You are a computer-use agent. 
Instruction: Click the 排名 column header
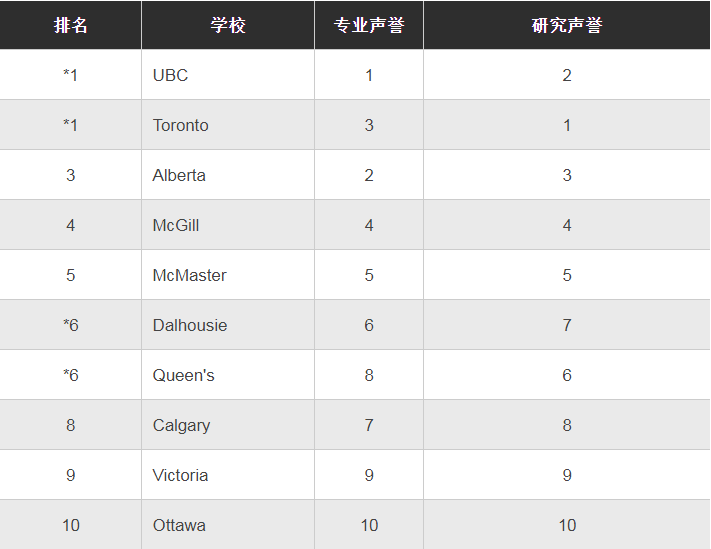(70, 25)
